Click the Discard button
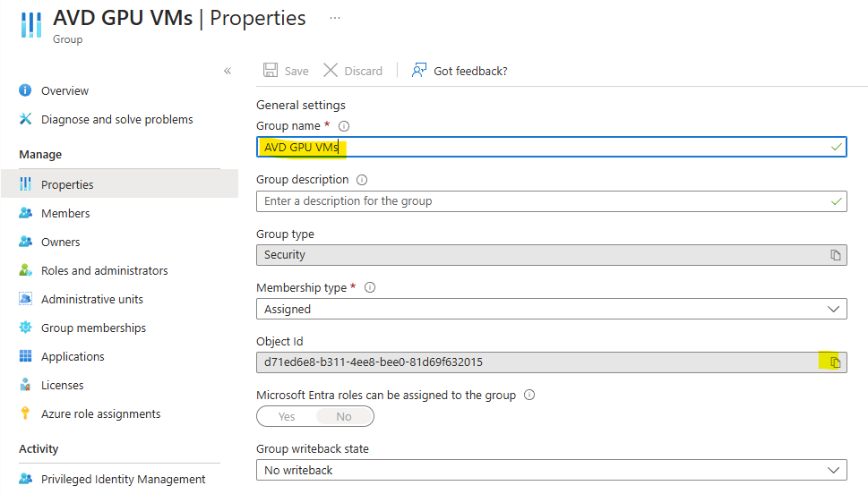 pos(353,71)
